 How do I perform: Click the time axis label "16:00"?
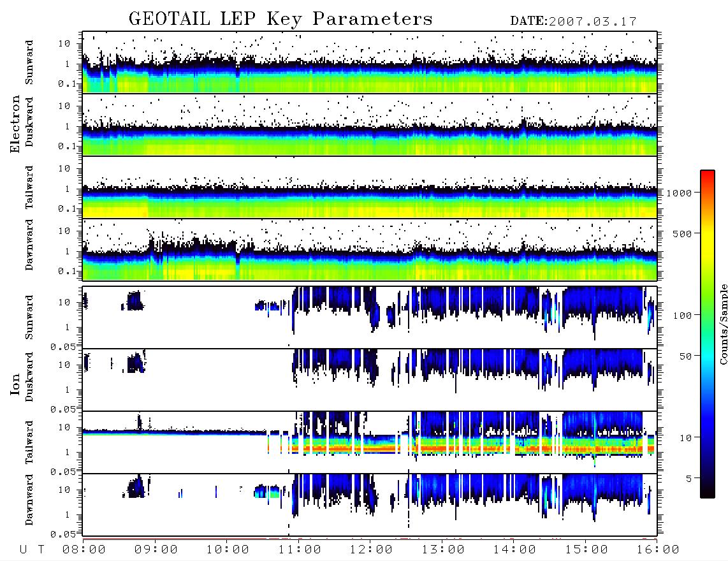point(657,550)
